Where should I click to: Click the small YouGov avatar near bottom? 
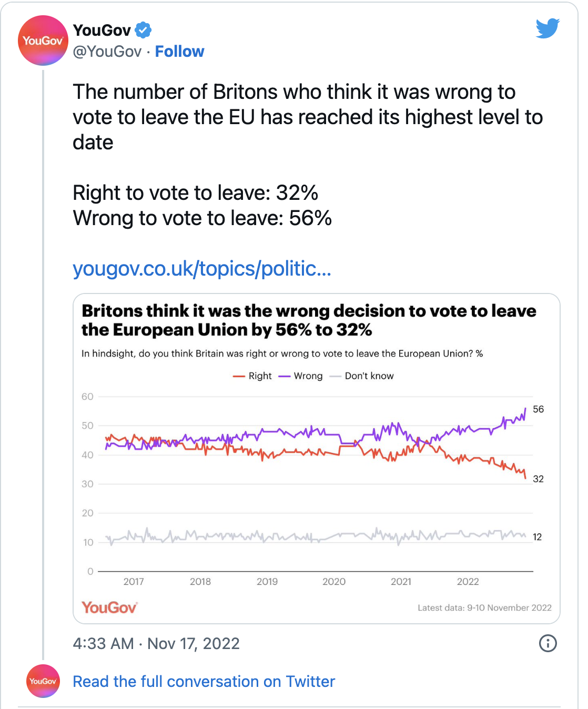coord(43,681)
